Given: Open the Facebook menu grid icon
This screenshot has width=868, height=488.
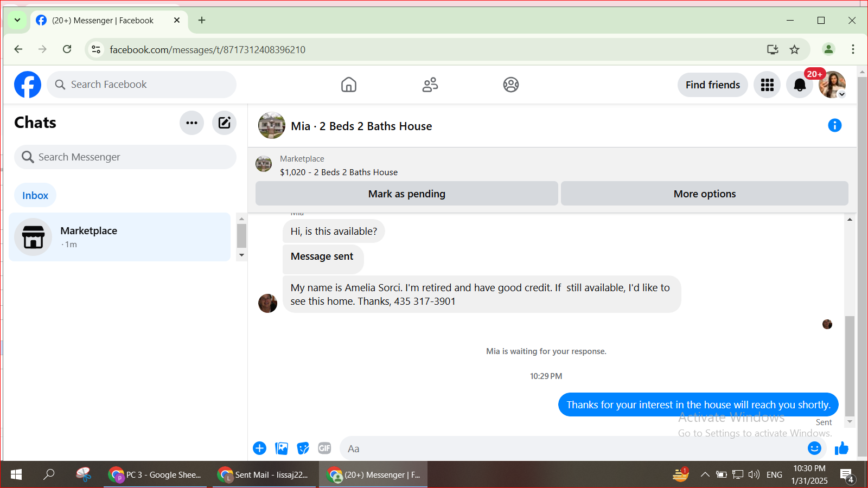Looking at the screenshot, I should point(767,85).
